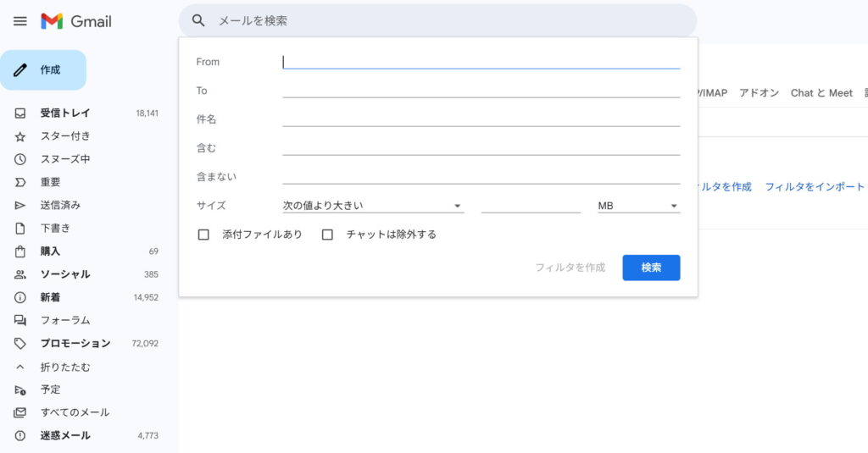Open the 下書き drafts folder

tap(55, 229)
